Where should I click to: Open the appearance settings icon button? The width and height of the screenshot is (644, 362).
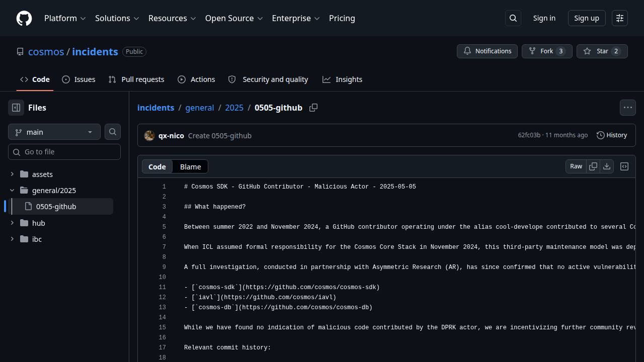click(620, 18)
